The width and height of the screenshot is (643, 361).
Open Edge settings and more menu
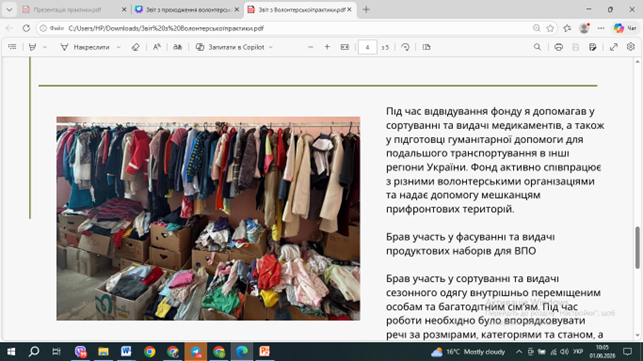click(601, 28)
